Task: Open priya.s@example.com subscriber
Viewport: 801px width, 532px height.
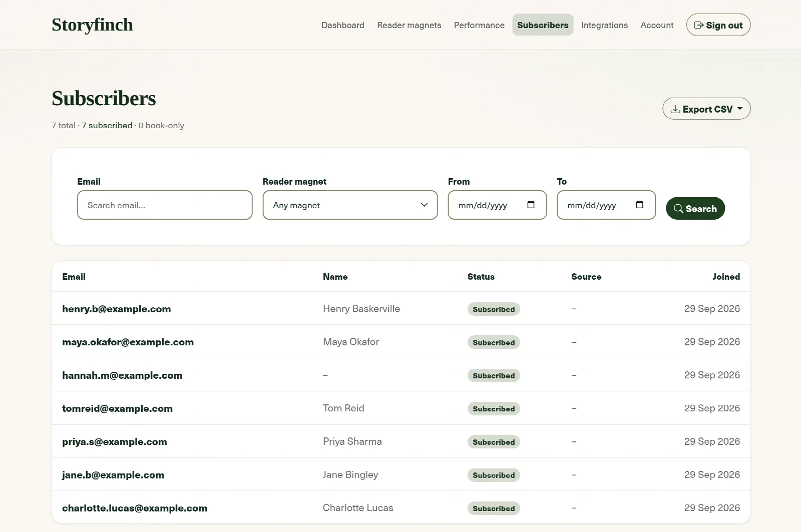Action: tap(115, 441)
